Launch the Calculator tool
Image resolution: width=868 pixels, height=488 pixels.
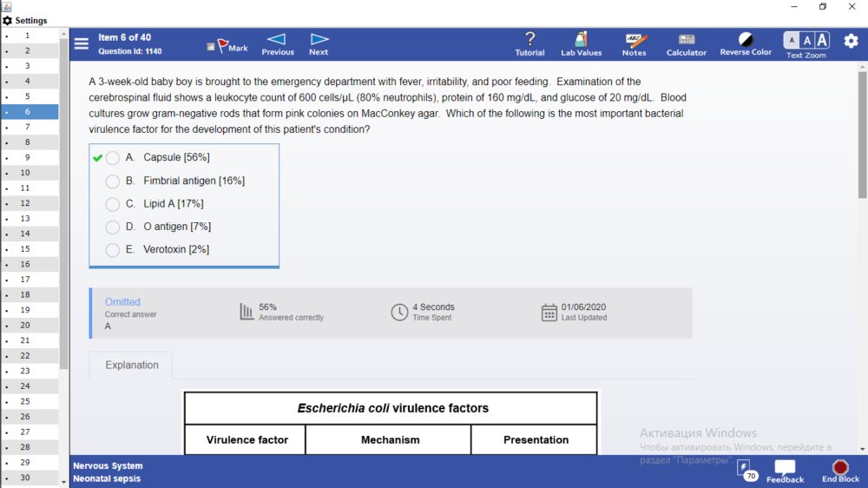687,39
